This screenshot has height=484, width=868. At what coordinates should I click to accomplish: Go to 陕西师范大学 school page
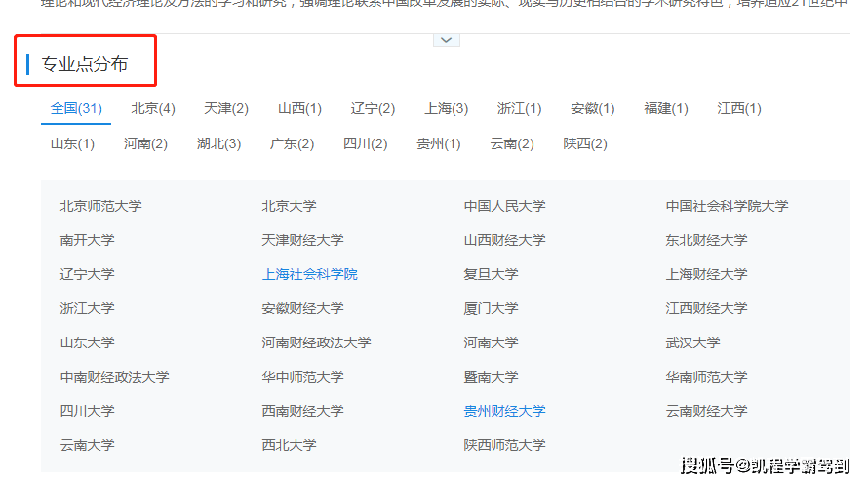[504, 445]
